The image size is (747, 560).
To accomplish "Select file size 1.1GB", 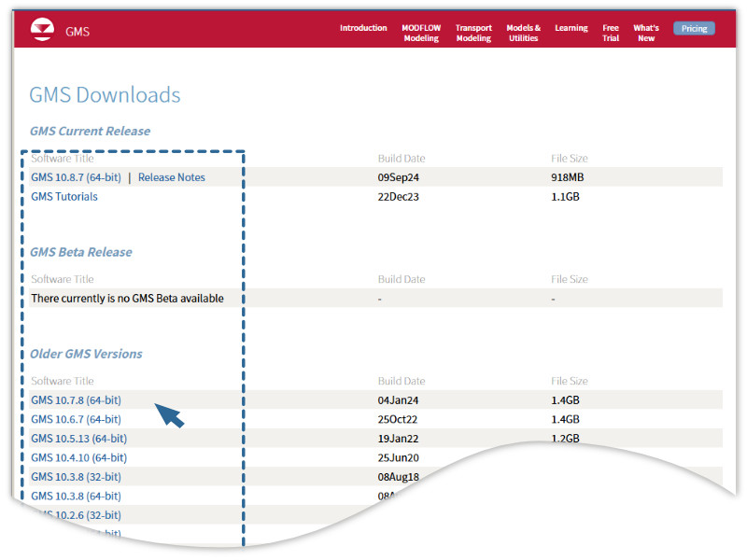I will (566, 197).
